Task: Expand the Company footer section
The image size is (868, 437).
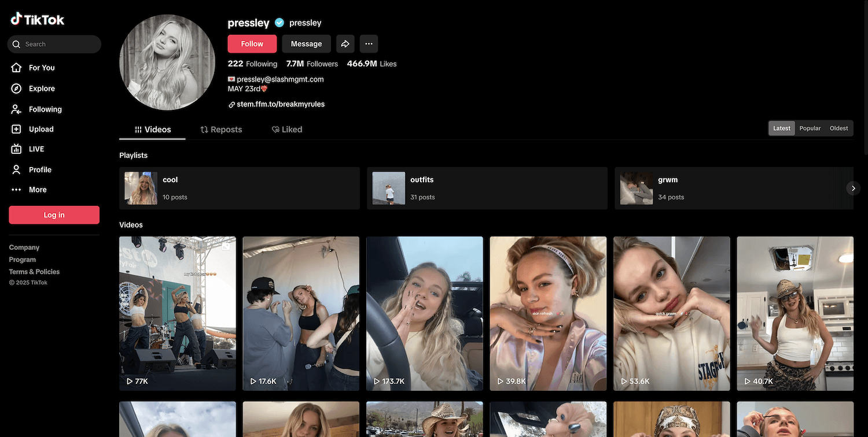Action: [x=24, y=247]
